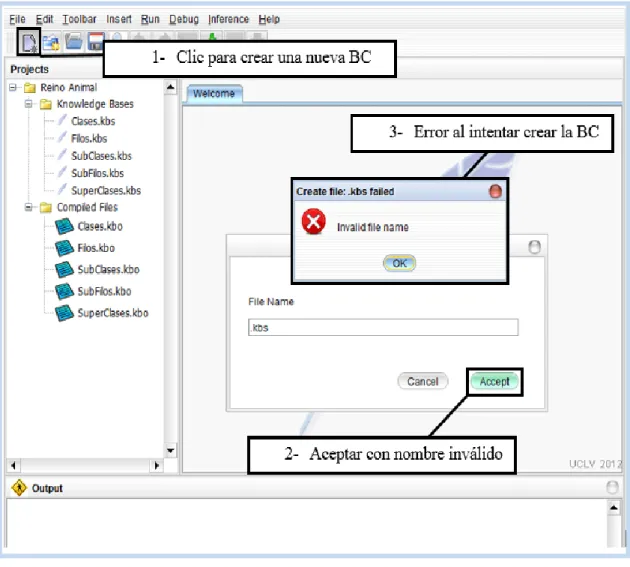Click the Compiled Files folder icon
This screenshot has height=567, width=630.
(x=46, y=207)
